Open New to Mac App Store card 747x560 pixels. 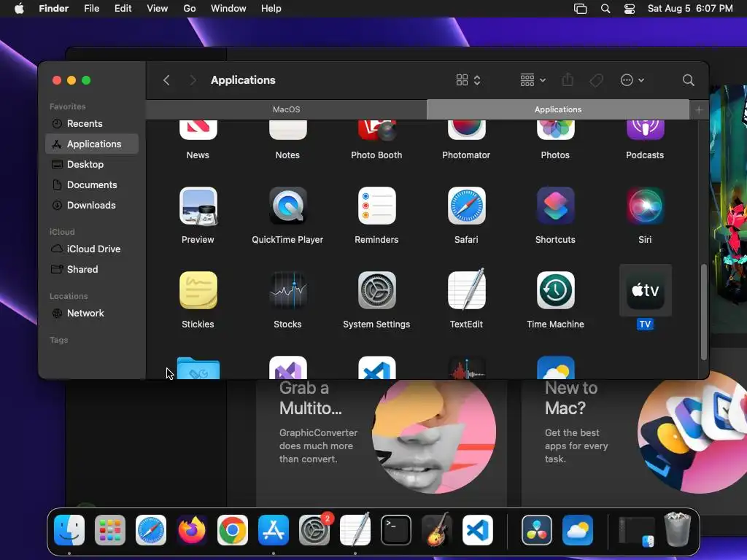click(x=634, y=443)
